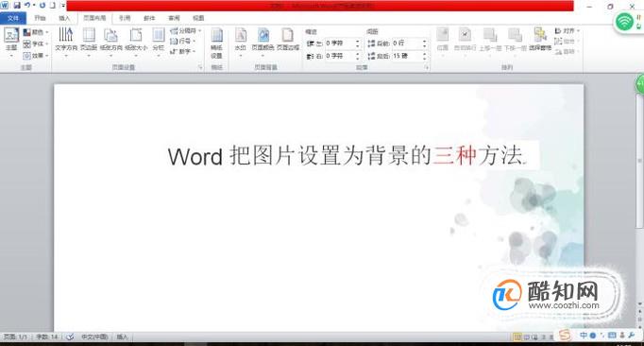
Task: Click the spacing before spinner arrows
Action: click(425, 43)
